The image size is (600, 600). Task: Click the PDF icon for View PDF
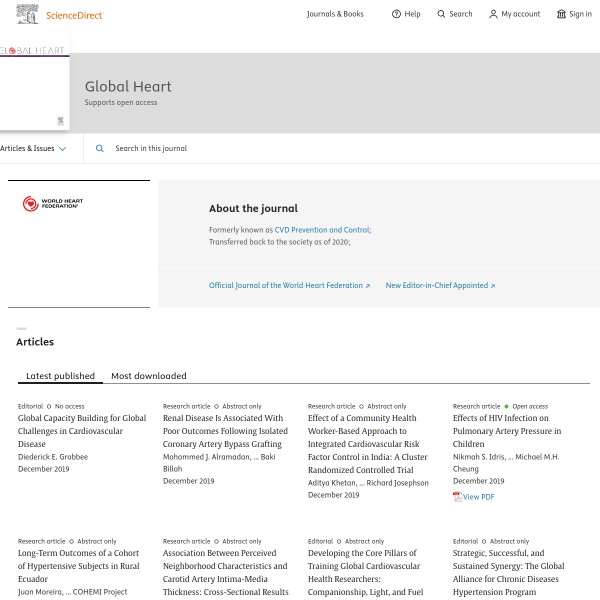(x=458, y=497)
